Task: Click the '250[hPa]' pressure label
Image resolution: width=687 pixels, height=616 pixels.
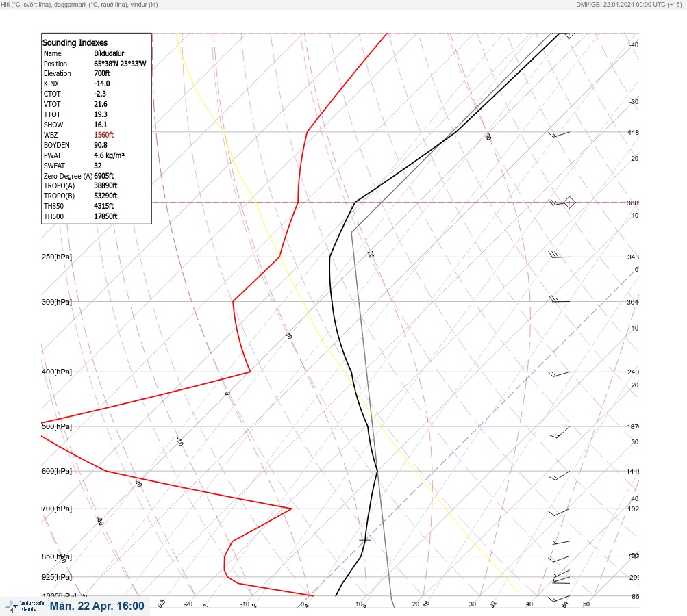Action: click(57, 257)
